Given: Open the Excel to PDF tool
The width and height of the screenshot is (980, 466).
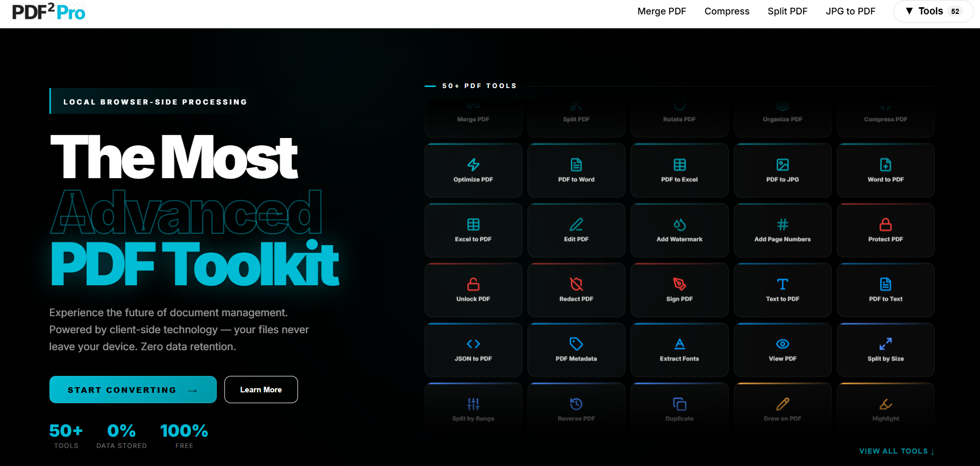Looking at the screenshot, I should 473,230.
